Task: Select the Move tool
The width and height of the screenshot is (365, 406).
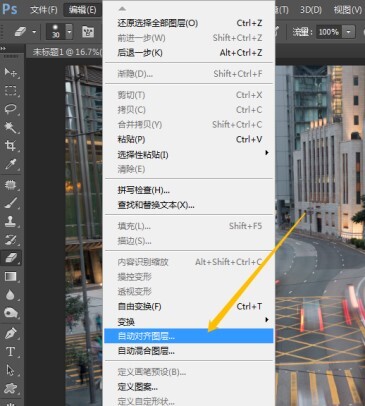Action: [x=11, y=72]
